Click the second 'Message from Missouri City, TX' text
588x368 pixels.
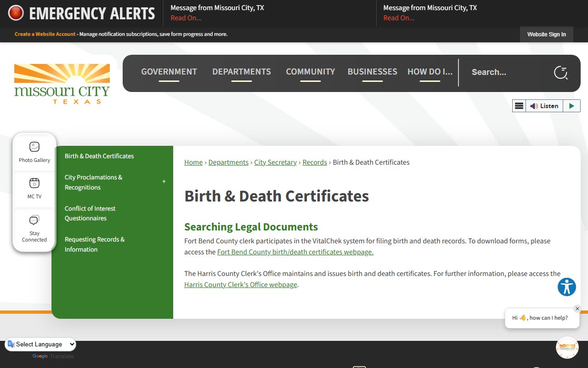coord(430,8)
